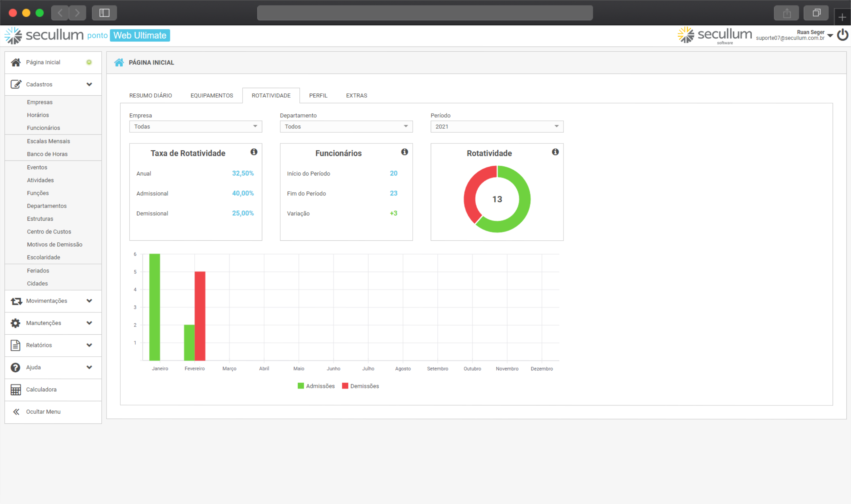Open the Período dropdown showing 2021
Screen dimensions: 851x504
click(497, 126)
